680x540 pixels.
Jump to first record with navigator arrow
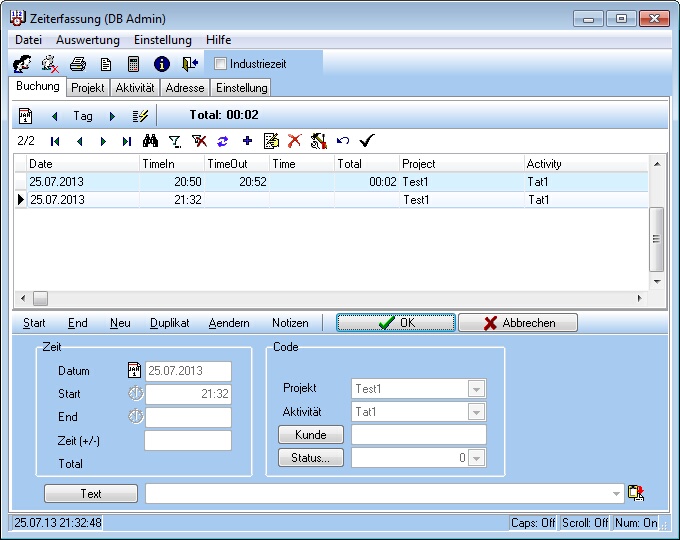coord(55,141)
